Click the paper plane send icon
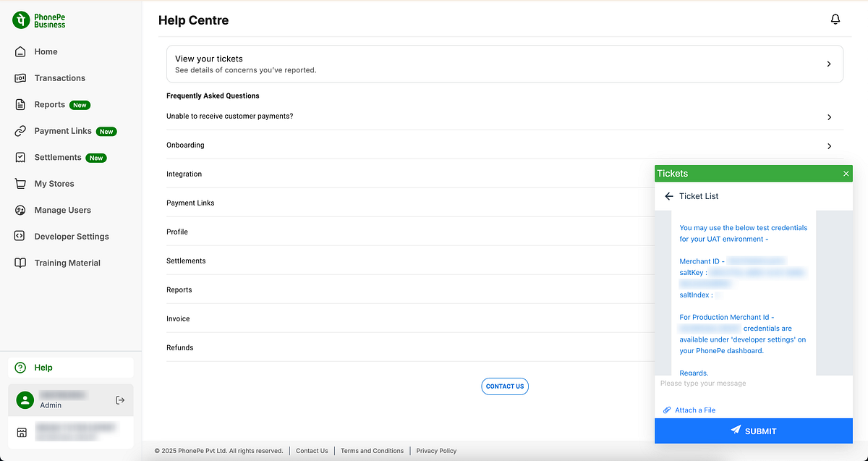The image size is (868, 461). (736, 431)
